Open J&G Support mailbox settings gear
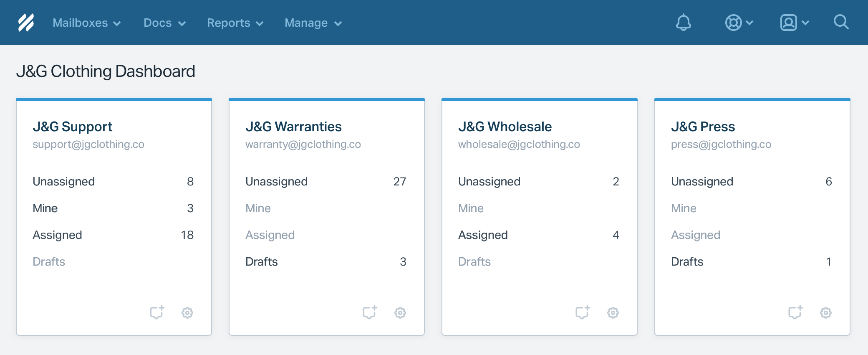 (x=187, y=312)
